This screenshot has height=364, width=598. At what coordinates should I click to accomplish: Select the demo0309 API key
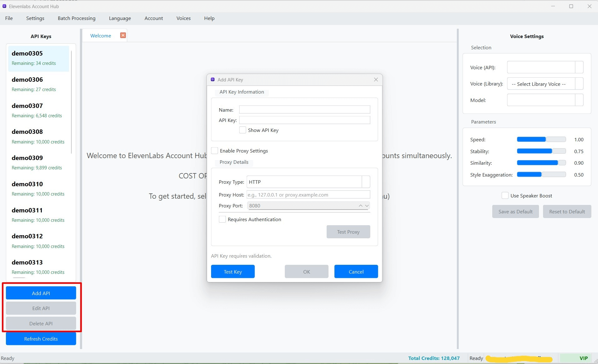38,163
